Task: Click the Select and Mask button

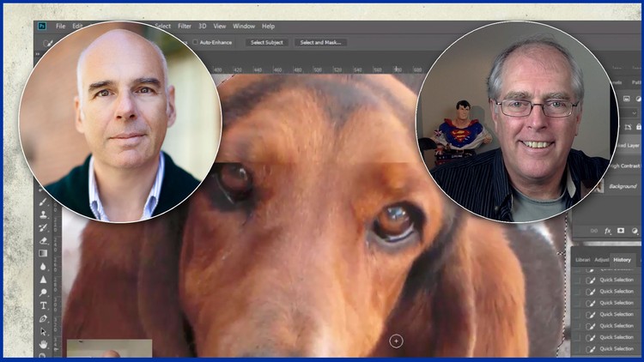Action: tap(320, 42)
